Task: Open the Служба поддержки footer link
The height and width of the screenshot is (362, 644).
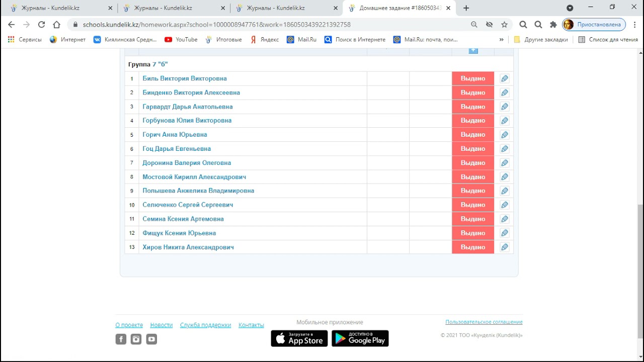Action: pyautogui.click(x=205, y=325)
